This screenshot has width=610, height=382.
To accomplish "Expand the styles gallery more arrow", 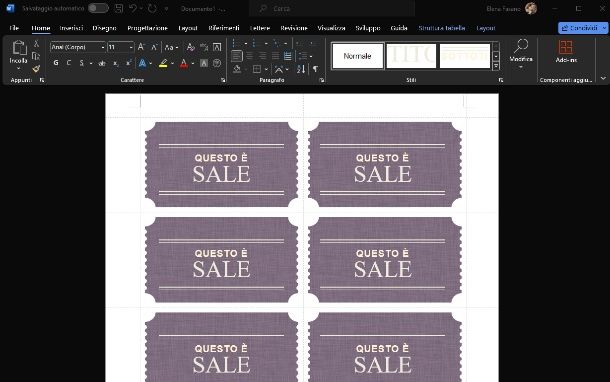I will coord(496,66).
